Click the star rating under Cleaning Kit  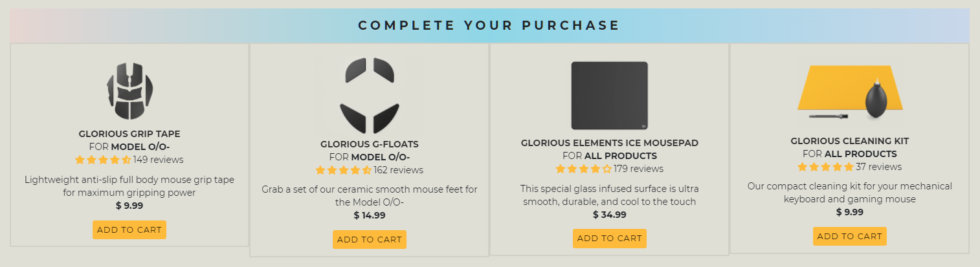(x=825, y=167)
